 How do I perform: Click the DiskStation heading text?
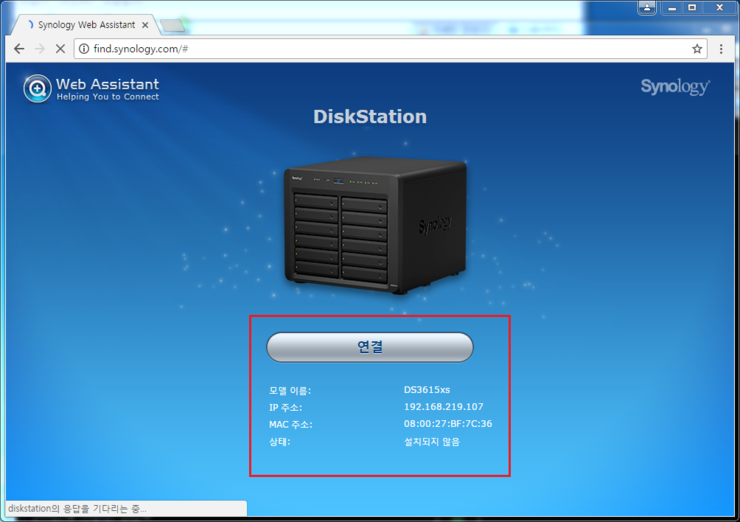point(370,117)
